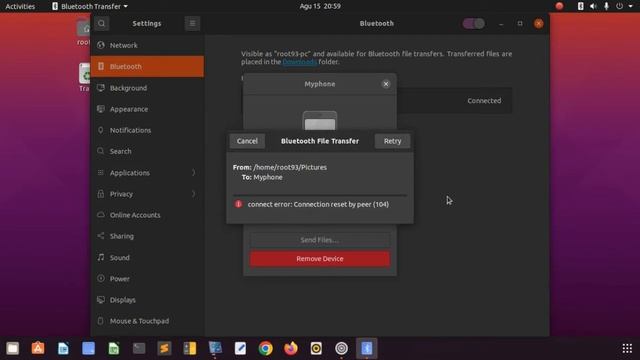
Task: Close the Myphone device dialog
Action: click(x=386, y=84)
